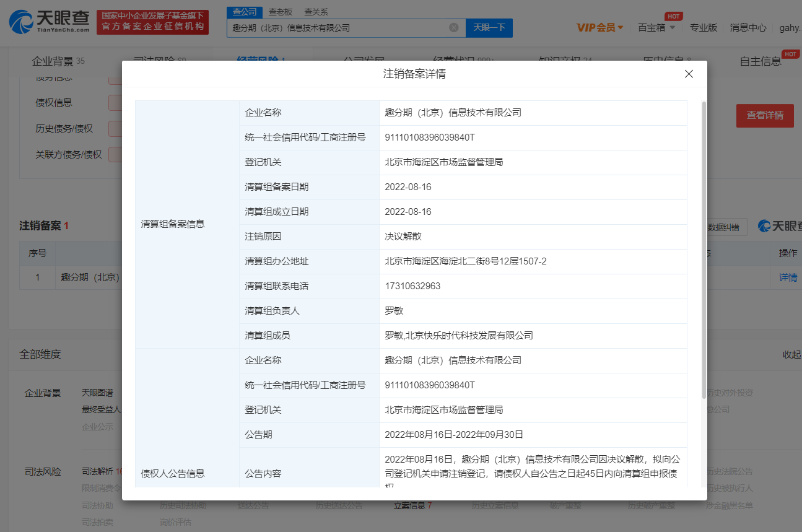Screen dimensions: 802x532
Task: Click the 国家中小企业发展子基金 red badge
Action: tap(152, 22)
